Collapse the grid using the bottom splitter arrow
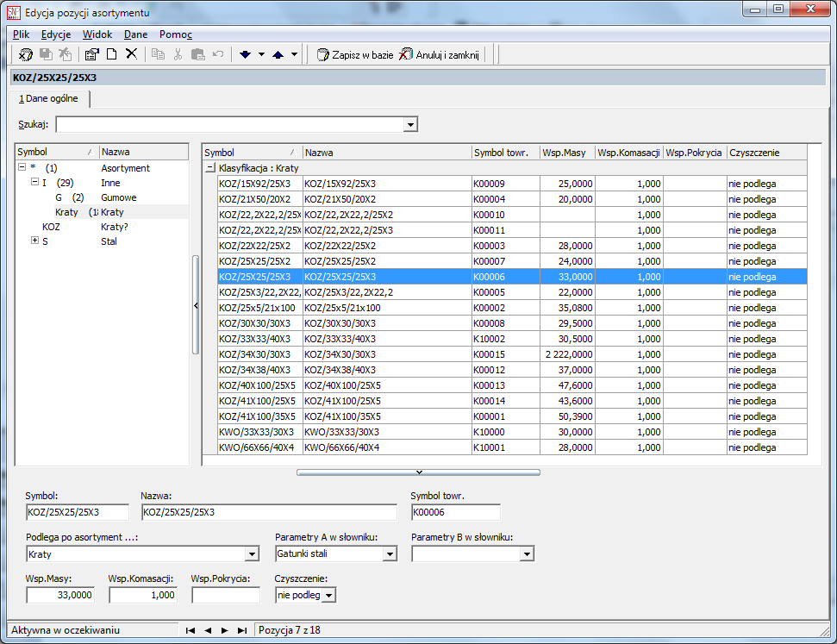This screenshot has width=837, height=644. [419, 472]
